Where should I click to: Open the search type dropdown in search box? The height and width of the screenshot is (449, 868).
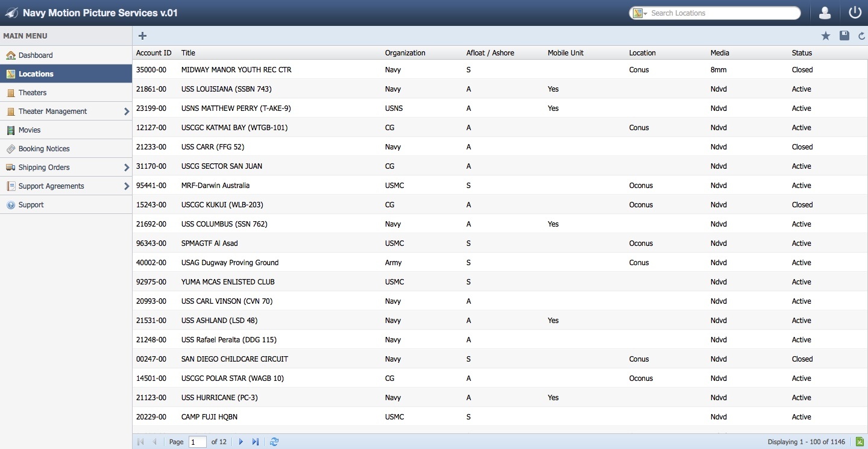point(640,13)
